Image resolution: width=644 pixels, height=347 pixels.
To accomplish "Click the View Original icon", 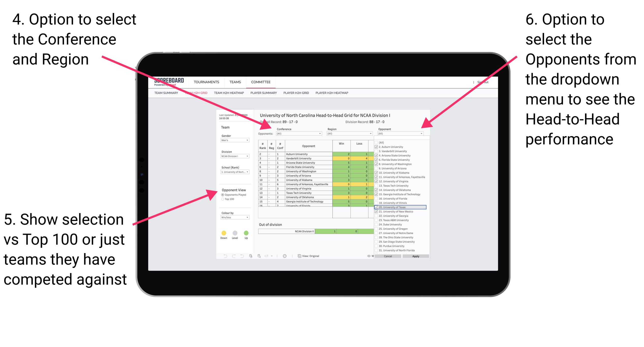I will click(299, 256).
